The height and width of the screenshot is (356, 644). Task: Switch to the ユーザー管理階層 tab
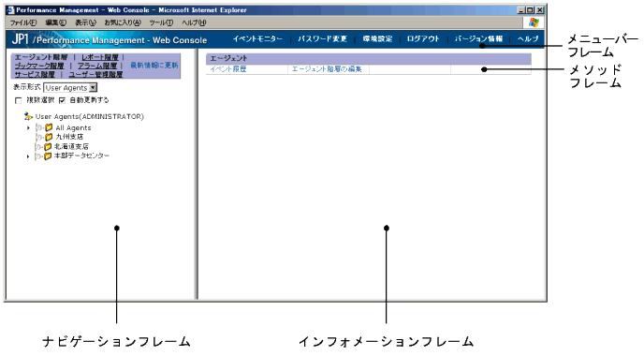(x=95, y=74)
